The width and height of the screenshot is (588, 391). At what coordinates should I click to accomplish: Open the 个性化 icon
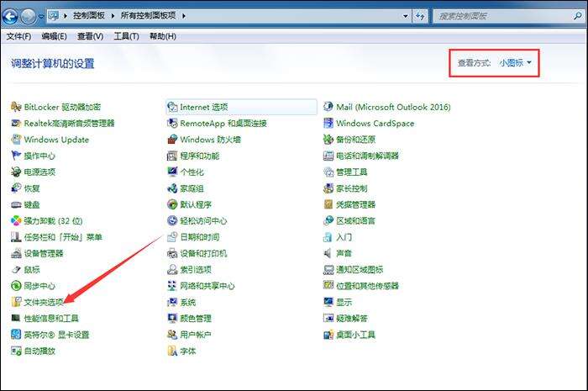(172, 172)
